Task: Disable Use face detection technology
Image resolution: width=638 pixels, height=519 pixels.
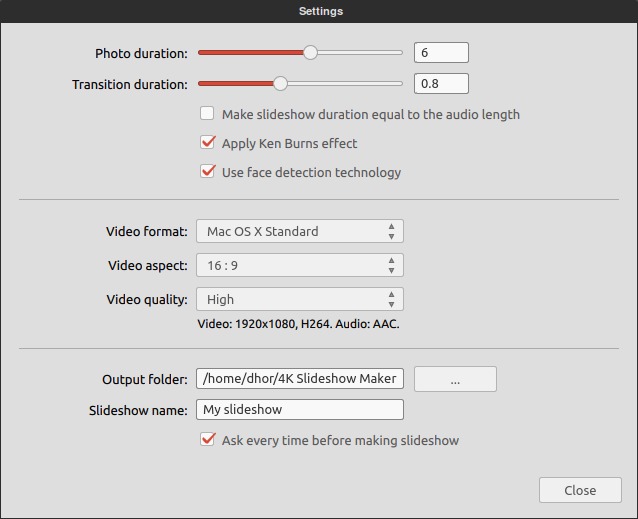Action: 207,172
